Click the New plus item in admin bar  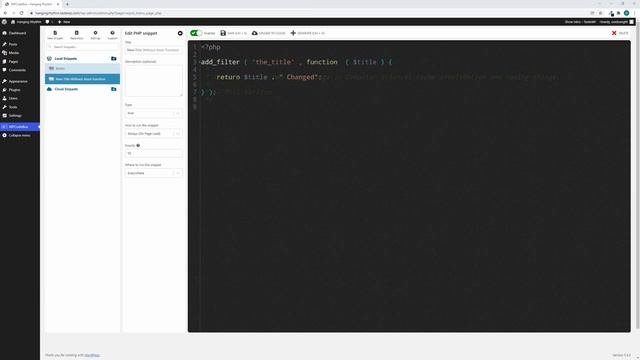tap(64, 22)
